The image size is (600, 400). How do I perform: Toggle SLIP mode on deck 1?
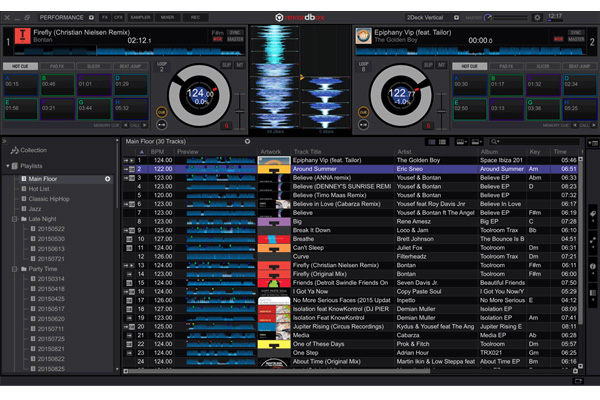pyautogui.click(x=226, y=65)
